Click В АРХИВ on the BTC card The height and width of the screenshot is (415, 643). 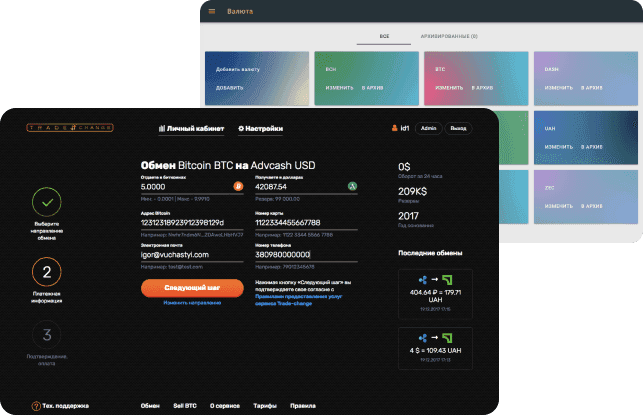[482, 88]
